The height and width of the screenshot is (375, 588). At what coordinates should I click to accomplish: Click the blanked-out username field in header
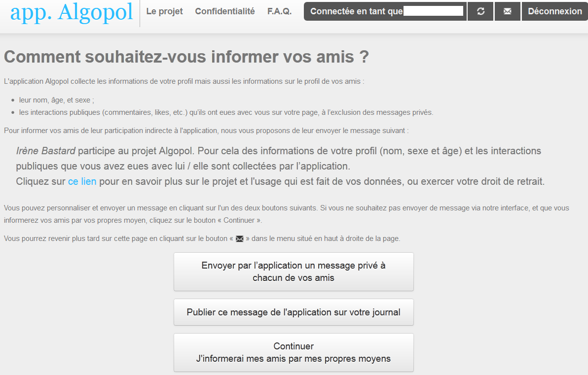coord(434,11)
